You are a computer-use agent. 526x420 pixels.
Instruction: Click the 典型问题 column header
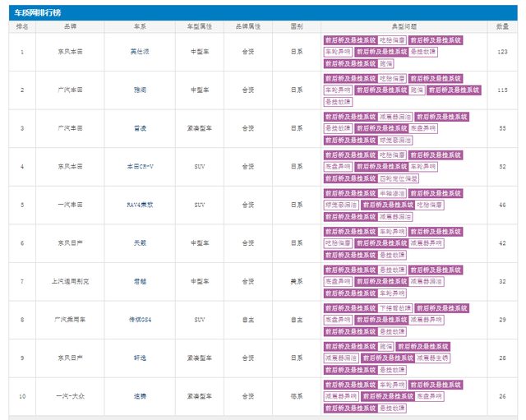tap(404, 26)
